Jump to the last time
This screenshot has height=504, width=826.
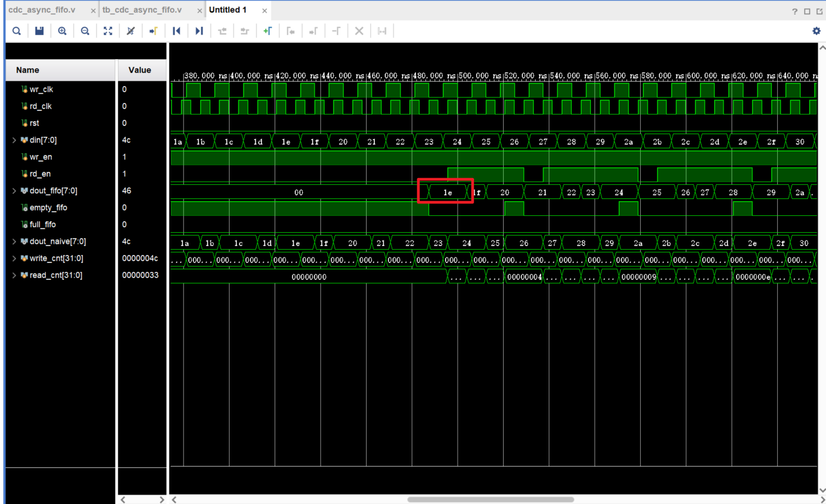pos(199,31)
